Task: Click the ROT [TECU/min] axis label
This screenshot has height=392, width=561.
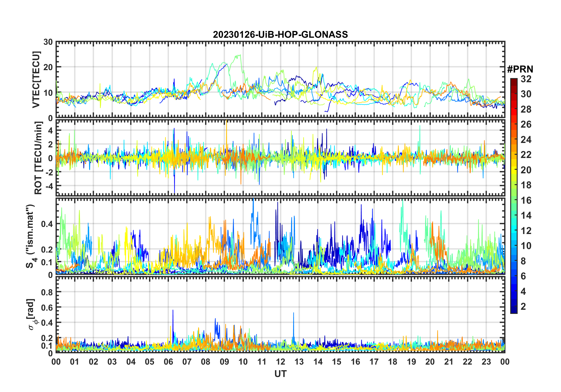Action: point(38,158)
